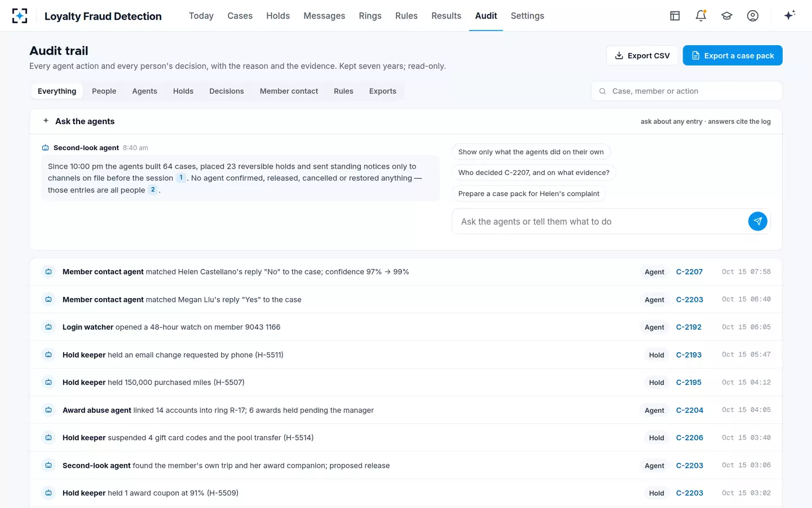Click the magnifier icon in the search box
812x508 pixels.
tap(602, 91)
